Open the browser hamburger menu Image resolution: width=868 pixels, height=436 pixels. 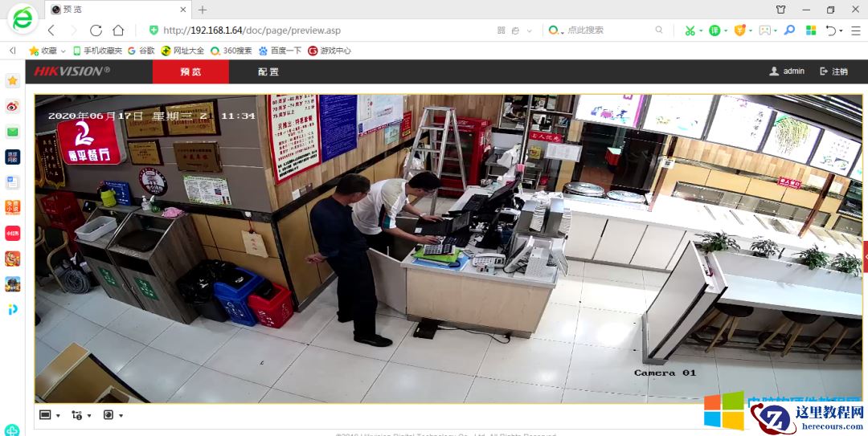click(854, 31)
